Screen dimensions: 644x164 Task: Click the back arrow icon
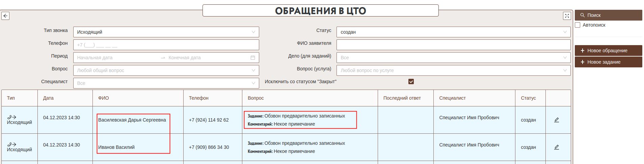point(5,16)
